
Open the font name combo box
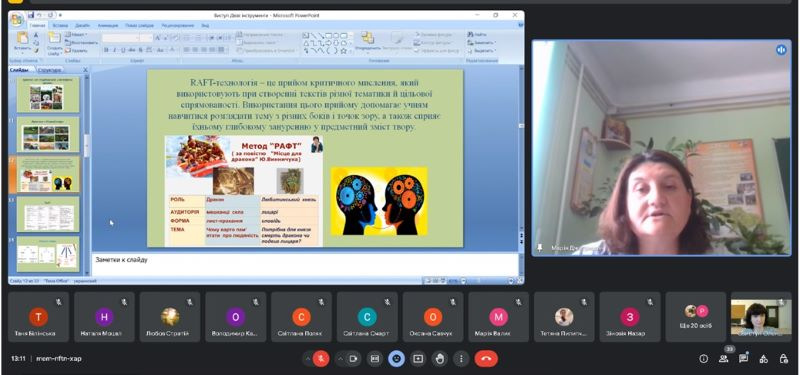pyautogui.click(x=120, y=38)
